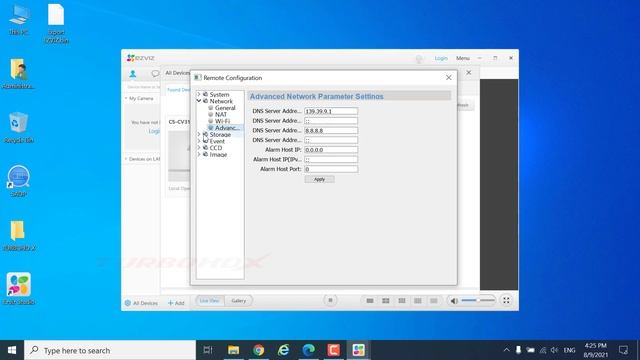The height and width of the screenshot is (360, 640).
Task: Expand the Image tree node
Action: click(x=199, y=155)
